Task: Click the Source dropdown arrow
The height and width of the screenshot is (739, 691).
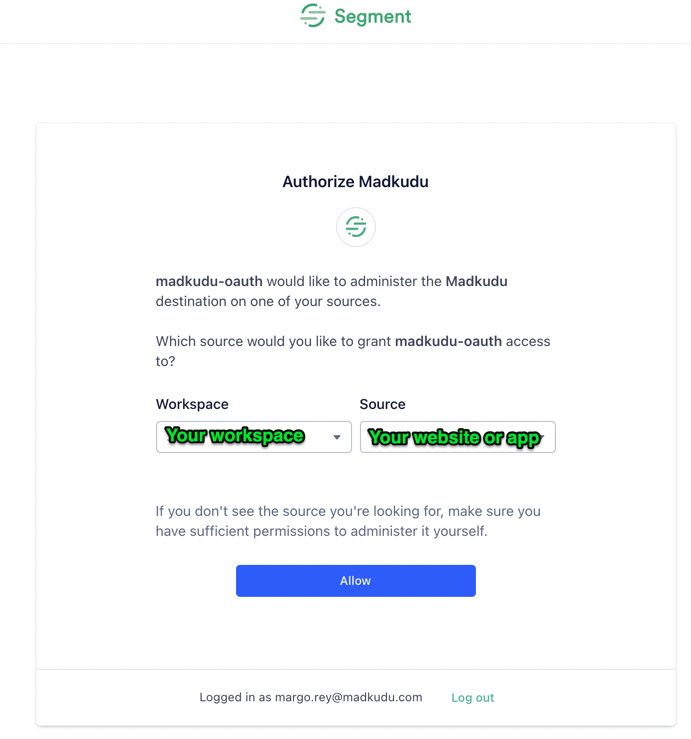Action: 542,437
